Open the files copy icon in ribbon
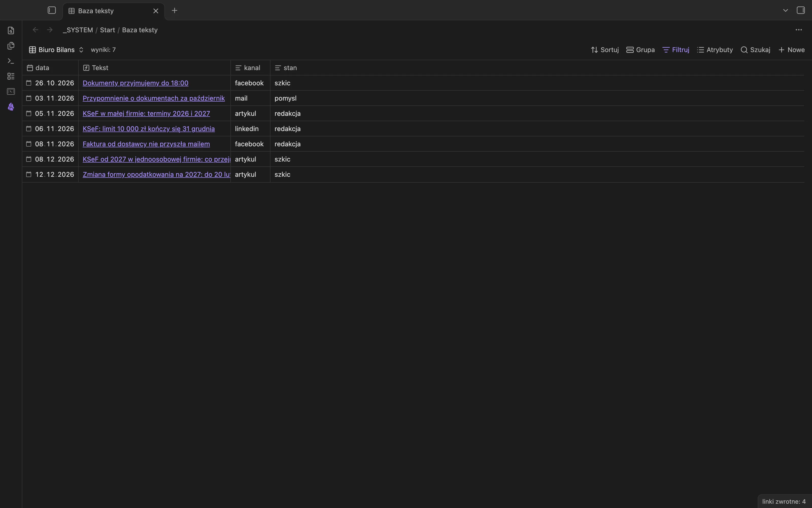 tap(11, 46)
